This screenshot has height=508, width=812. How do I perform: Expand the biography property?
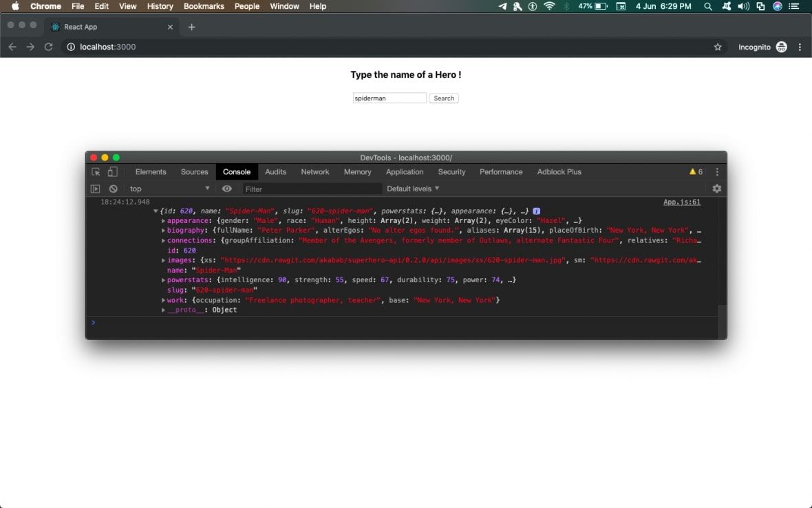pos(163,231)
